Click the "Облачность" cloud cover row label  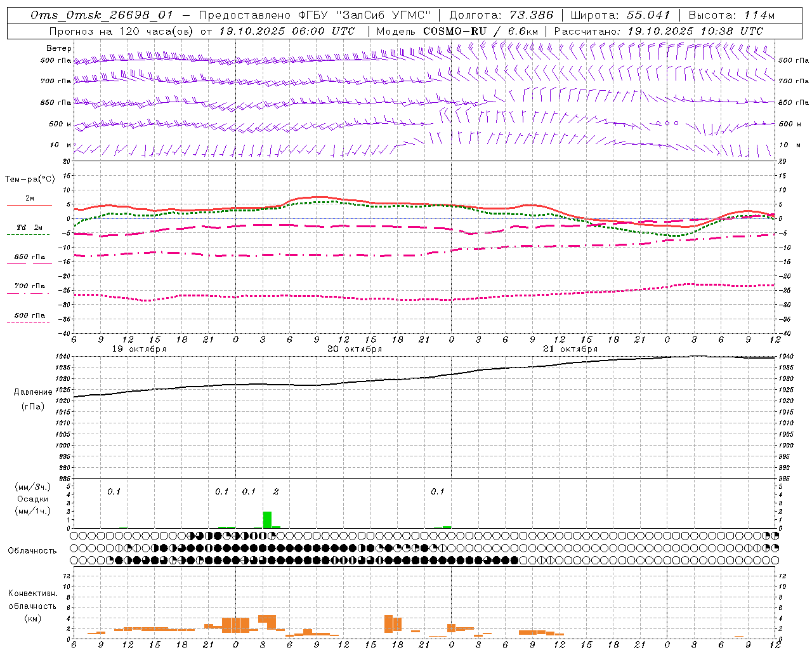(x=32, y=550)
